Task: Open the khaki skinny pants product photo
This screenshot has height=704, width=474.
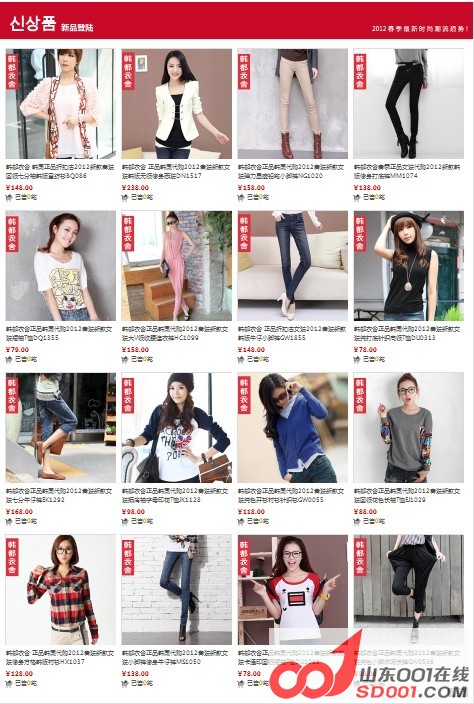Action: (x=293, y=104)
